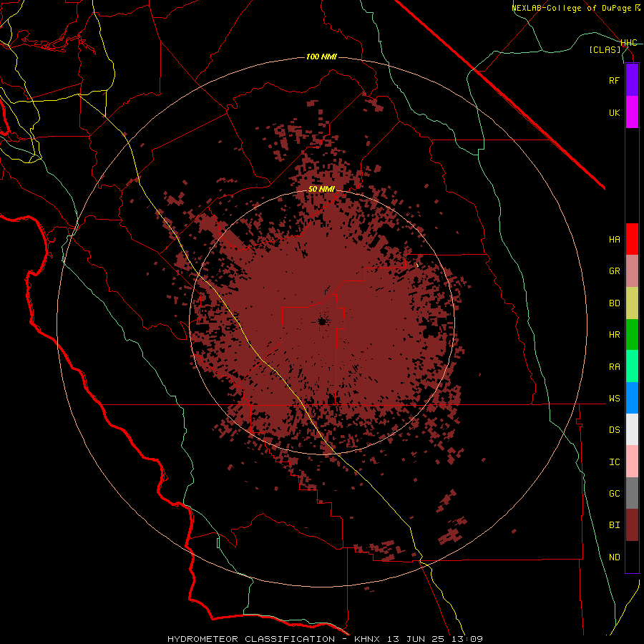Viewport: 644px width, 644px height.
Task: Click the 100 NMI range ring label
Action: coord(321,57)
